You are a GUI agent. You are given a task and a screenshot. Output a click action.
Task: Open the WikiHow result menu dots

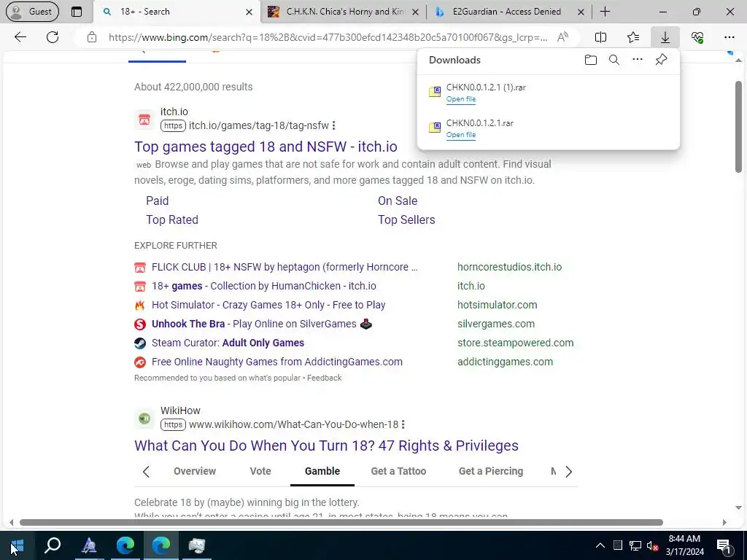[x=403, y=425]
